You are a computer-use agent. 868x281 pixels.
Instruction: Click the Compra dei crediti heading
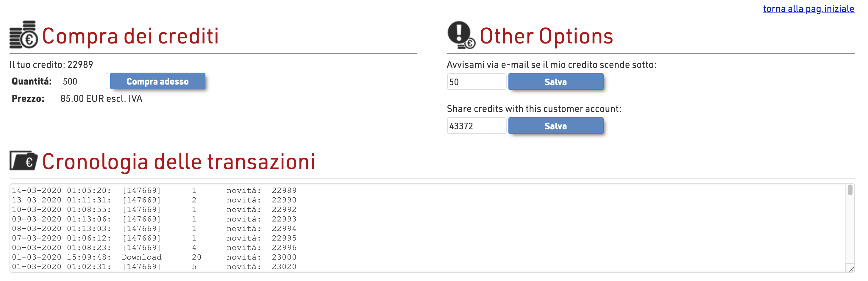tap(130, 36)
